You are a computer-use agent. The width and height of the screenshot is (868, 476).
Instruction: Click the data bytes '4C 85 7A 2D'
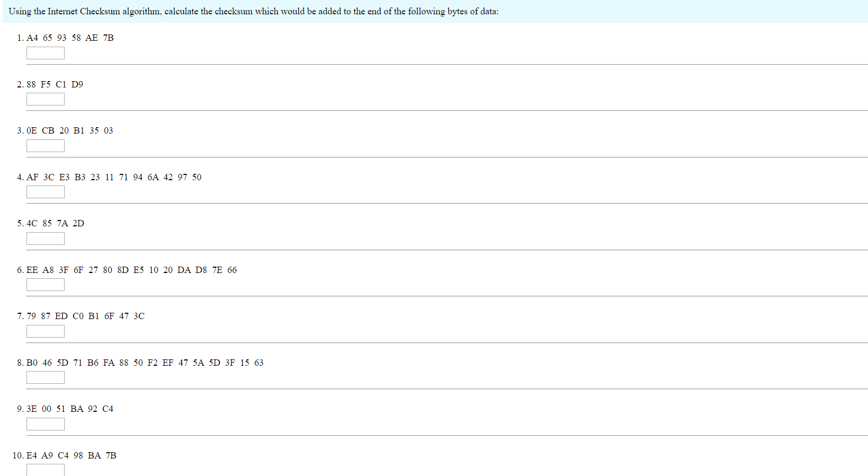tap(56, 223)
